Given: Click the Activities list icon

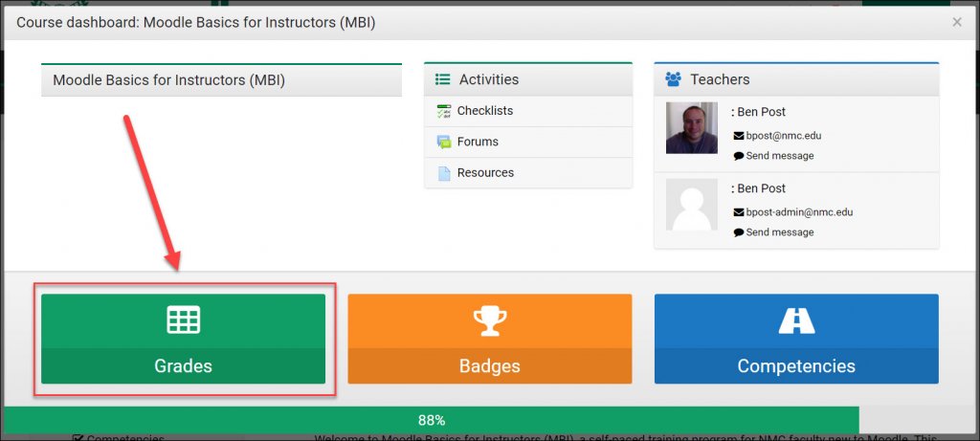Looking at the screenshot, I should [x=442, y=79].
